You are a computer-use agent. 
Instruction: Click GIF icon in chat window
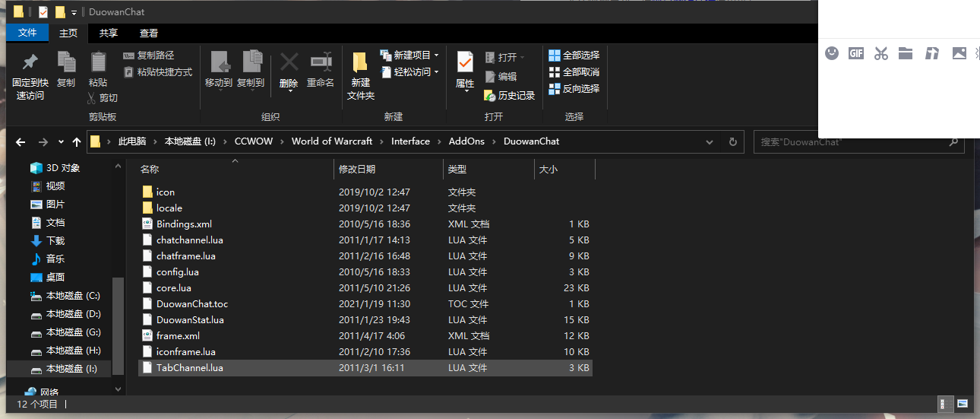coord(856,53)
